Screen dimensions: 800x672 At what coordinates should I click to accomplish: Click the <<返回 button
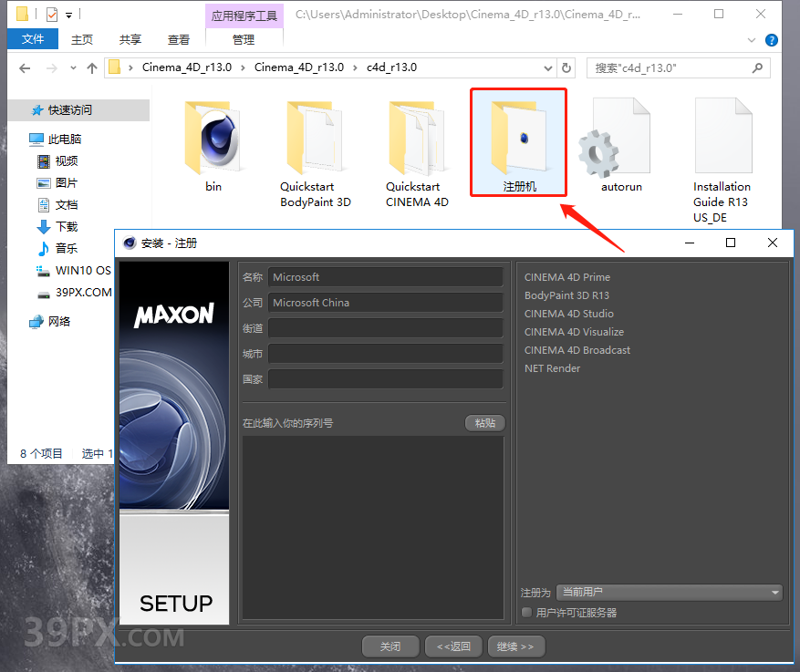click(x=453, y=646)
